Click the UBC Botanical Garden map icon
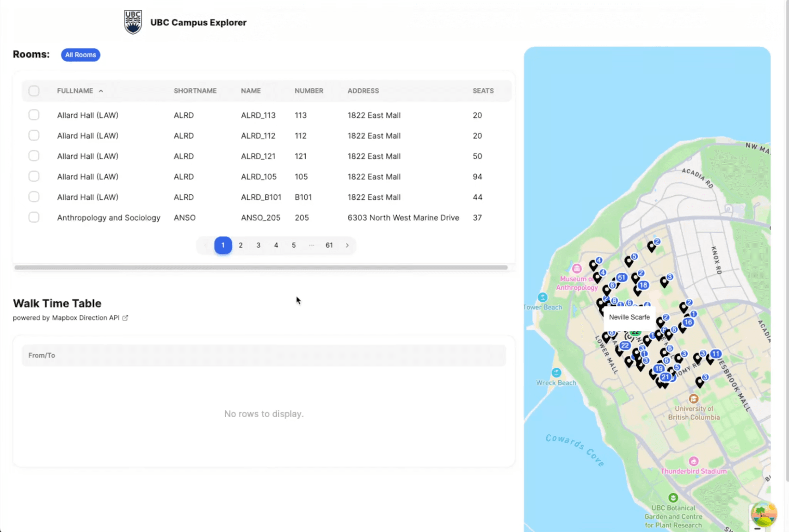789x532 pixels. (x=673, y=498)
